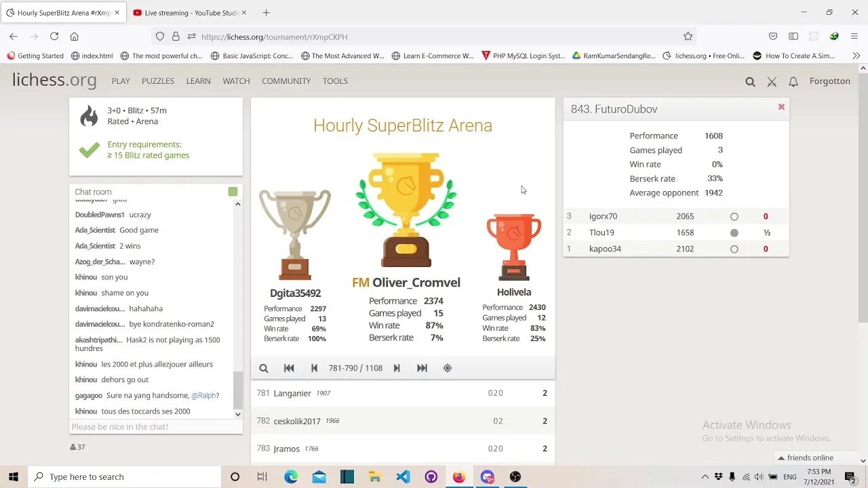
Task: Click the chat message input field
Action: pyautogui.click(x=155, y=426)
